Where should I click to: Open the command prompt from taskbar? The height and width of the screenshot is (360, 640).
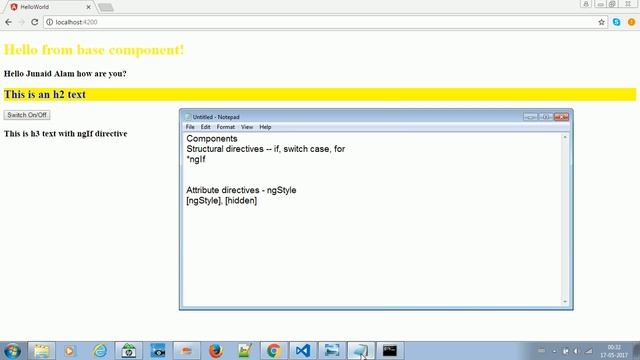pyautogui.click(x=390, y=351)
